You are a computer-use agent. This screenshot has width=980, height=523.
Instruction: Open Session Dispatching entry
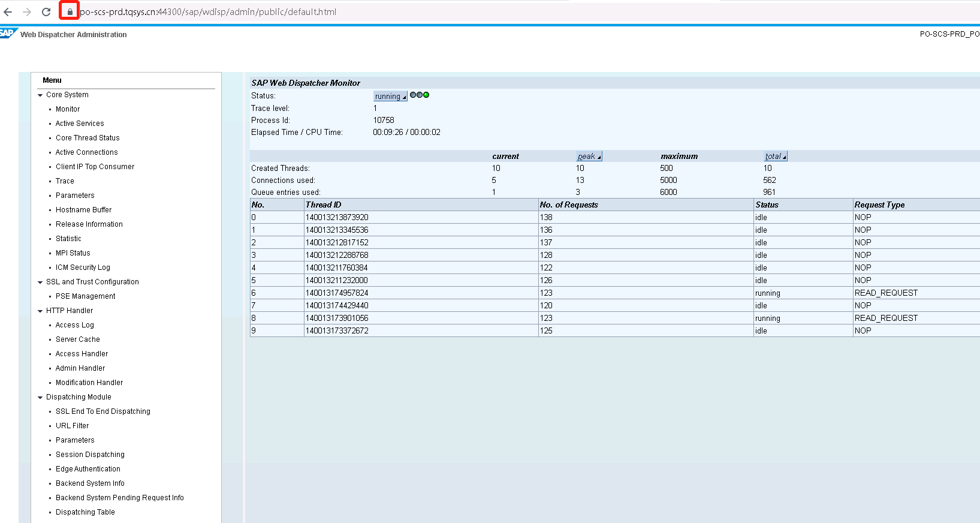point(90,455)
